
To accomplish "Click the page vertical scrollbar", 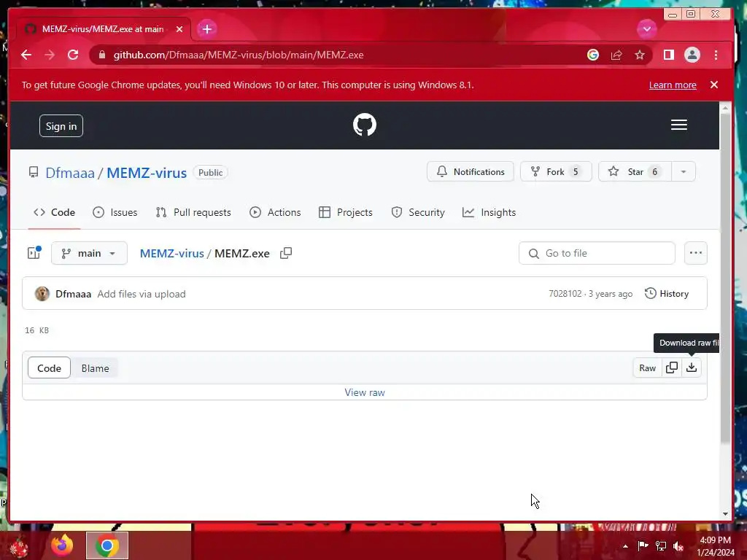I will tap(725, 278).
